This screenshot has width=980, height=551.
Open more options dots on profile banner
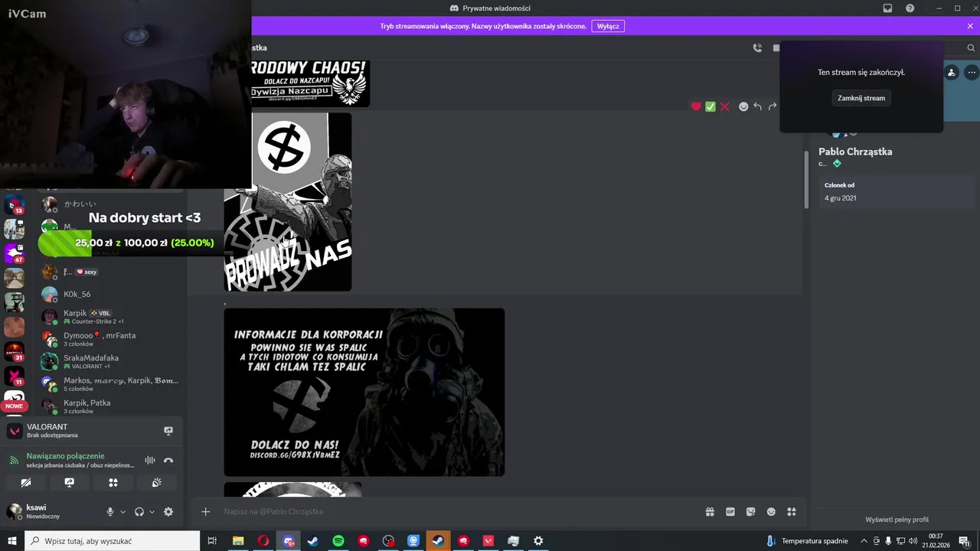tap(972, 73)
